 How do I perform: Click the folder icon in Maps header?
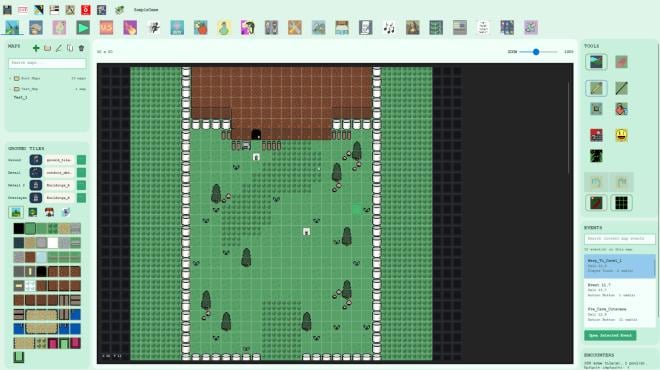48,48
